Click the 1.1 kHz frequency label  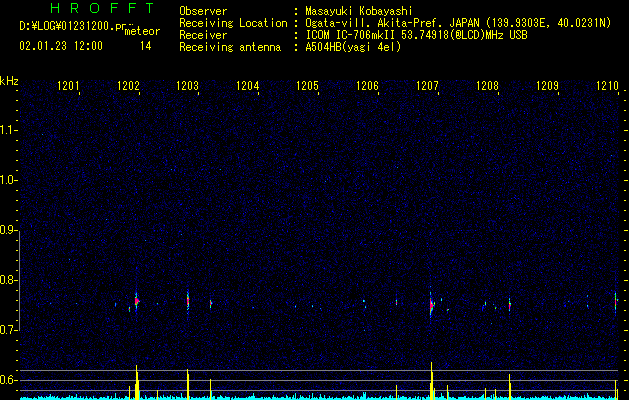click(7, 130)
